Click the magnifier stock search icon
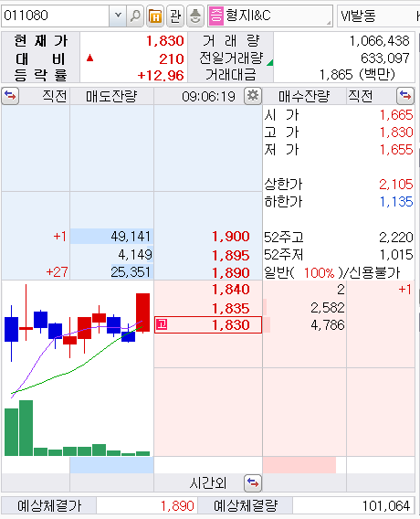 point(135,16)
